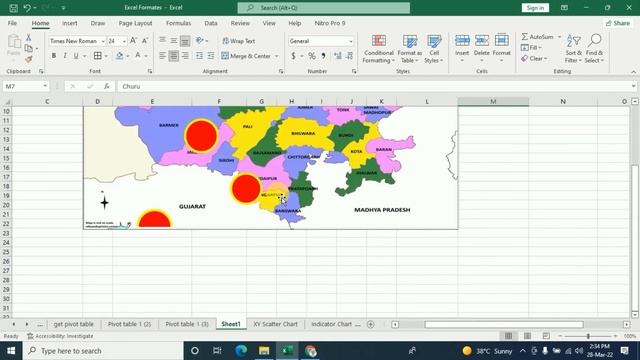This screenshot has height=360, width=640.
Task: Click AutoSum button
Action: [538, 37]
